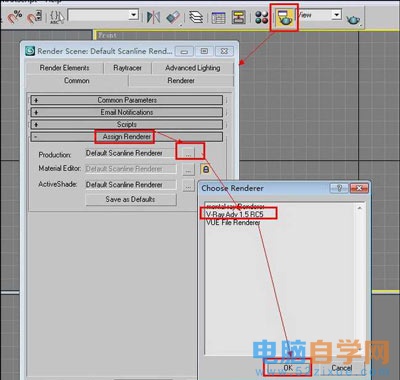This screenshot has width=400, height=380.
Task: Click the Render Scene Dialog icon
Action: [x=284, y=17]
